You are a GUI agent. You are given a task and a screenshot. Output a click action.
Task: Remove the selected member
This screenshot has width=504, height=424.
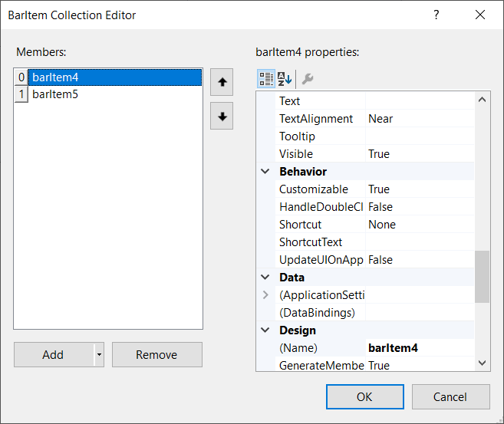[156, 355]
